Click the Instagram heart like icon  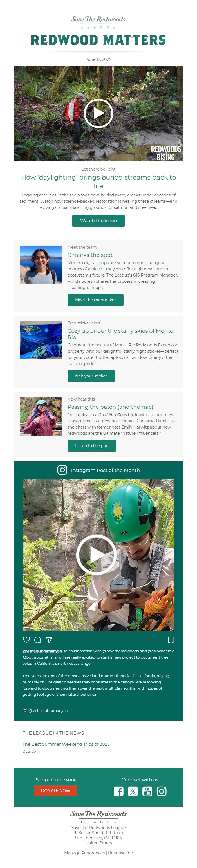(x=26, y=640)
